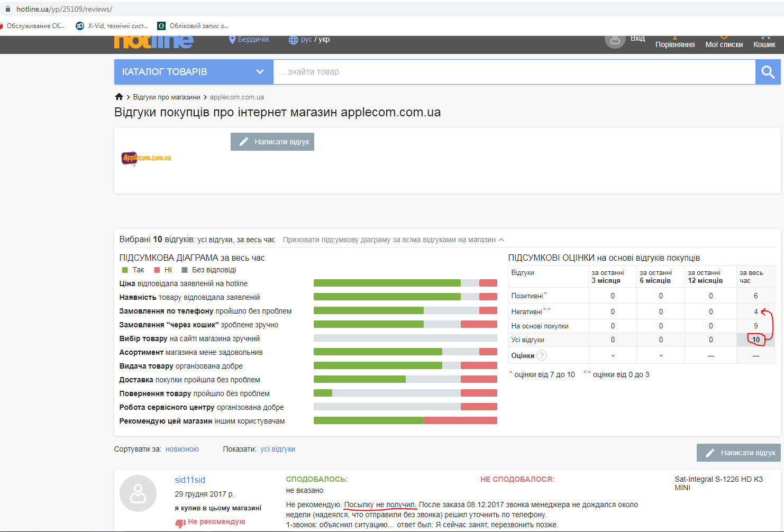Click the Відгуки про магазини breadcrumb
This screenshot has width=784, height=532.
pyautogui.click(x=167, y=97)
